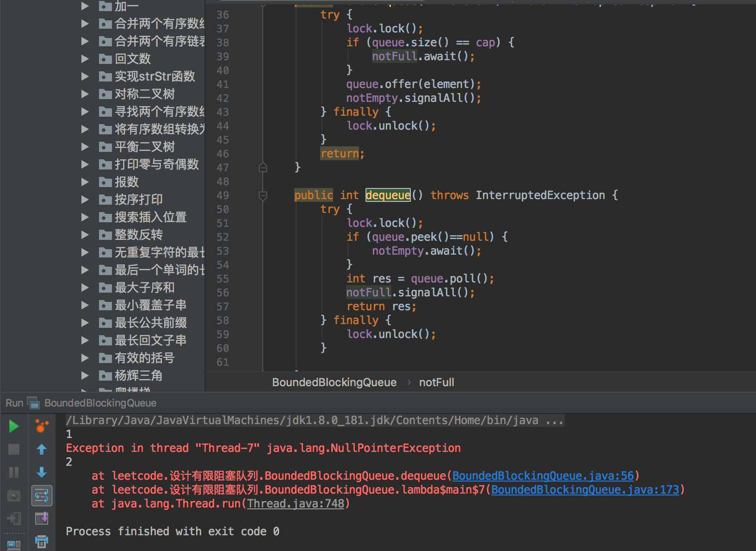The width and height of the screenshot is (756, 551).
Task: Collapse the dequeue method fold marker at line 49
Action: pyautogui.click(x=263, y=196)
